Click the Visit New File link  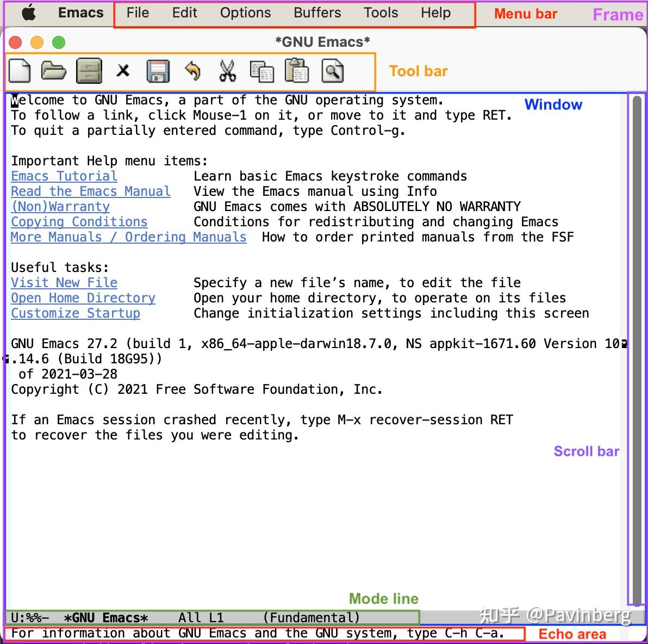click(x=64, y=282)
